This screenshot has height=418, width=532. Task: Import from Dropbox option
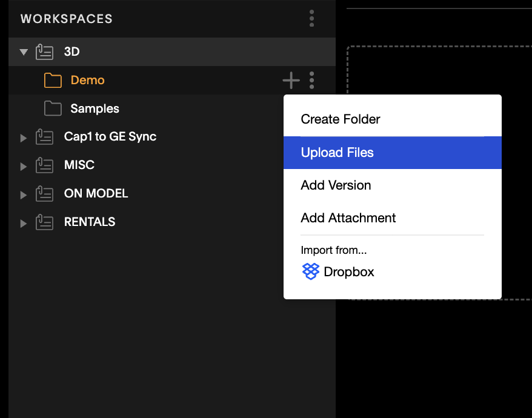coord(338,271)
